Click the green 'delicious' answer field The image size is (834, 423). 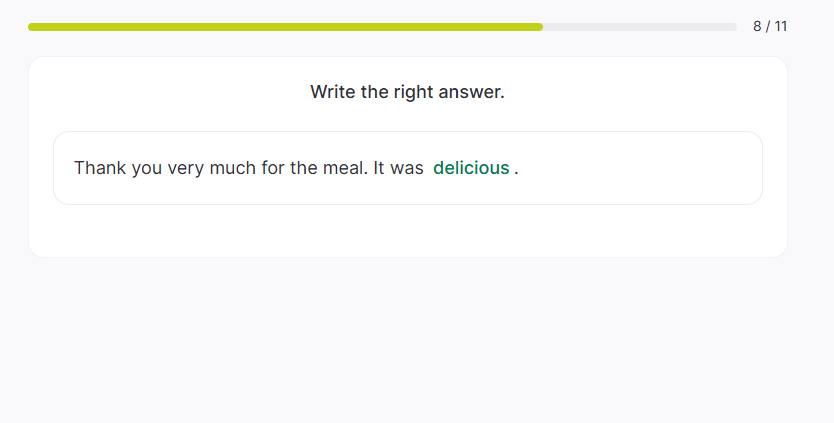click(x=471, y=168)
